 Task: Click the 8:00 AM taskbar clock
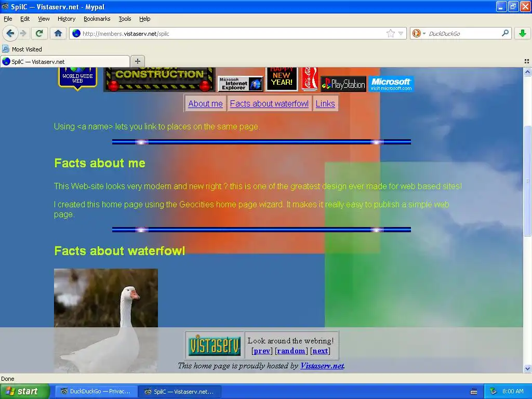coord(513,391)
